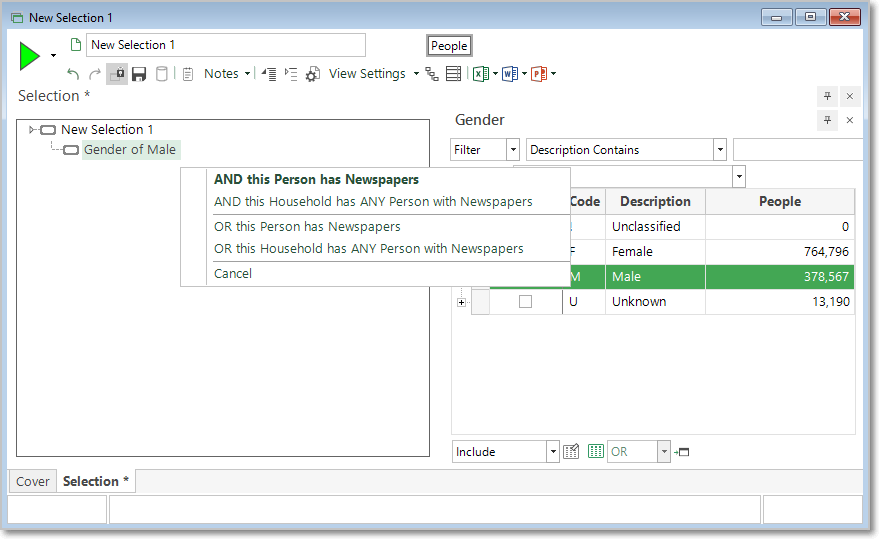The image size is (879, 539).
Task: Open the View Settings dropdown arrow
Action: pyautogui.click(x=416, y=74)
